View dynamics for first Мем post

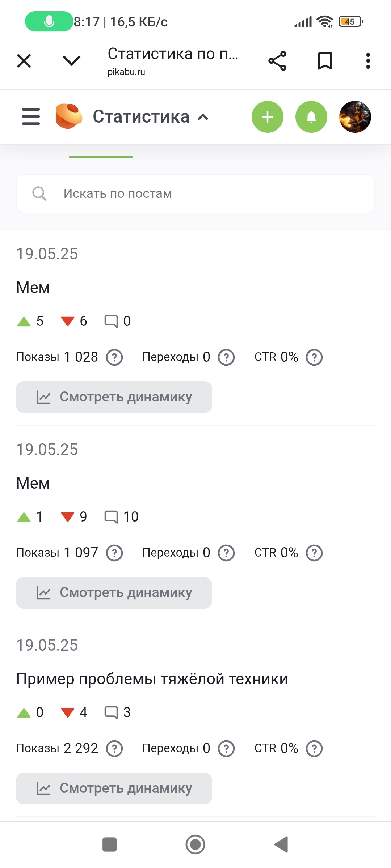point(114,397)
